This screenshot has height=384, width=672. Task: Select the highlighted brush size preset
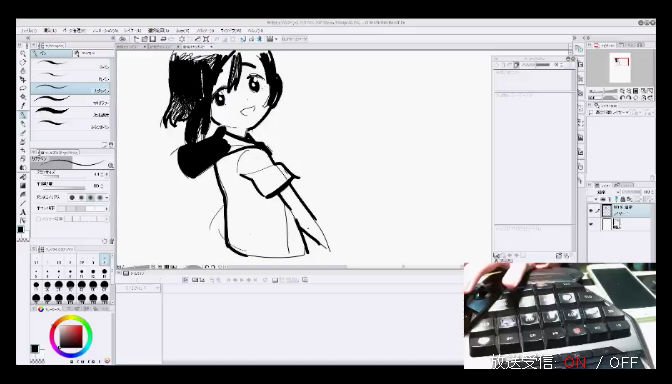coord(105,260)
